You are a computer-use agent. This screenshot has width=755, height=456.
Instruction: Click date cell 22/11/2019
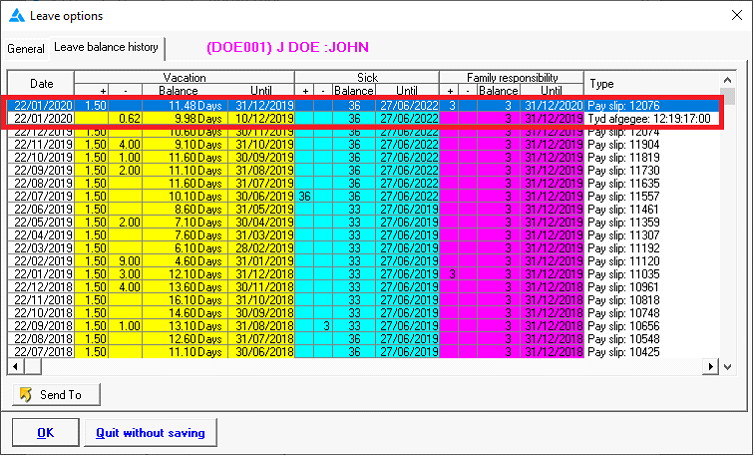coord(41,144)
